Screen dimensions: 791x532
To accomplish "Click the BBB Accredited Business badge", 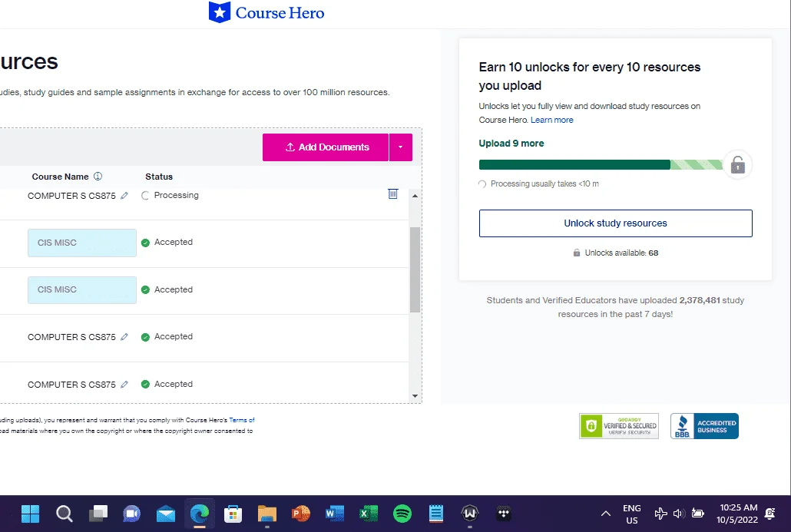I will [704, 426].
